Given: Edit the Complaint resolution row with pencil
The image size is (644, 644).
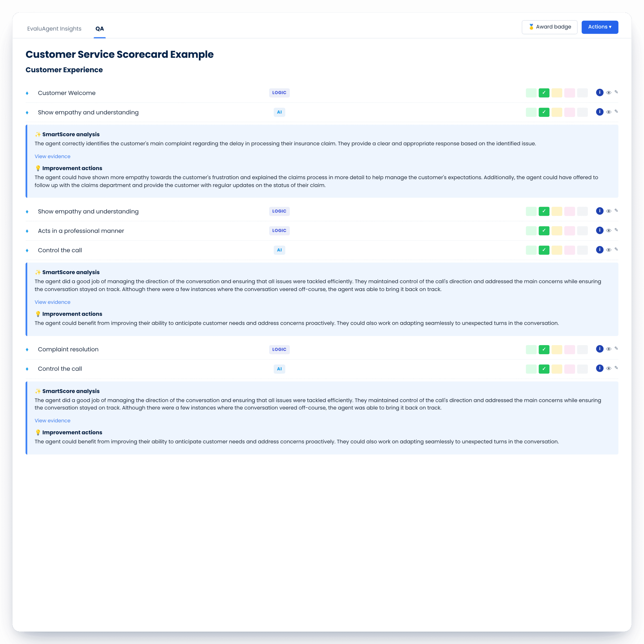Looking at the screenshot, I should pos(616,348).
